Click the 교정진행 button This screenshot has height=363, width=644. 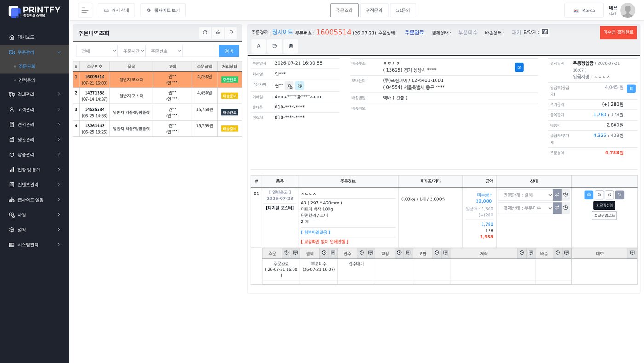tap(604, 205)
